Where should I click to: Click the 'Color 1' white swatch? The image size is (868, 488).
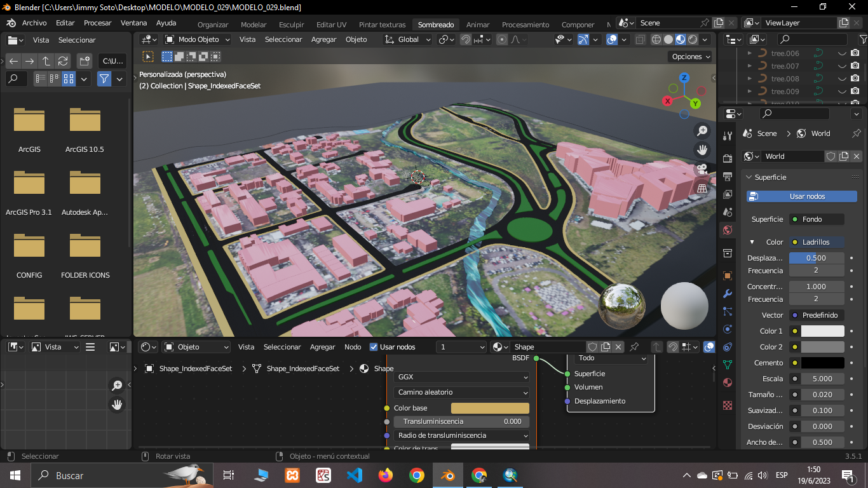(x=822, y=331)
